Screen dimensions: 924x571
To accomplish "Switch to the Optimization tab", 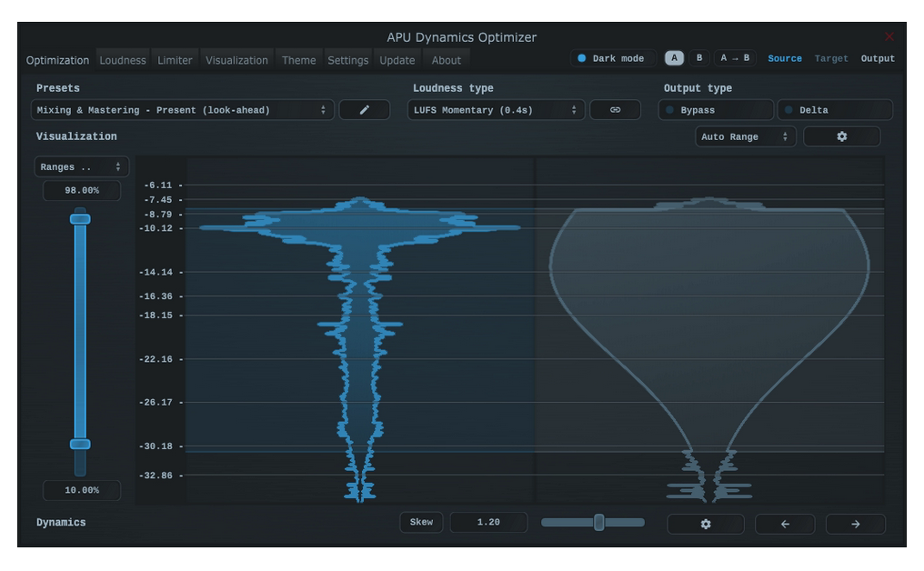I will 58,60.
